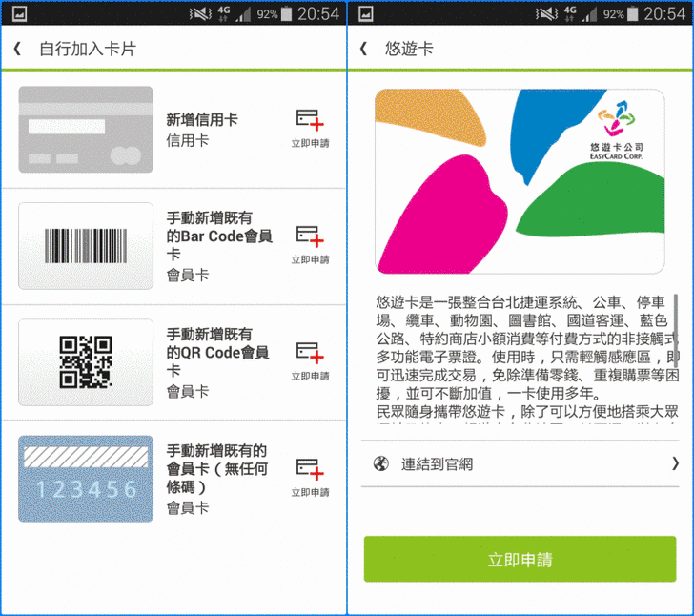The image size is (694, 616).
Task: Tap back arrow on 悠遊卡 screen
Action: pyautogui.click(x=363, y=49)
